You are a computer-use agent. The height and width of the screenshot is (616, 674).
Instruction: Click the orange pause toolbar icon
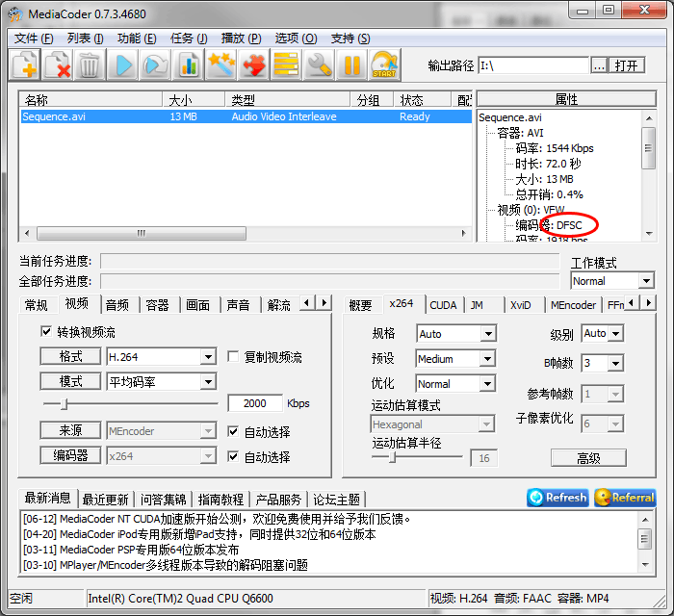[x=351, y=64]
